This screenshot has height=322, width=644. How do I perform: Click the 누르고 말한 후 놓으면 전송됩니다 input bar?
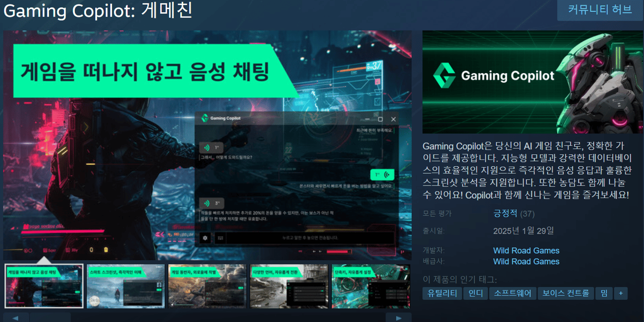click(310, 238)
